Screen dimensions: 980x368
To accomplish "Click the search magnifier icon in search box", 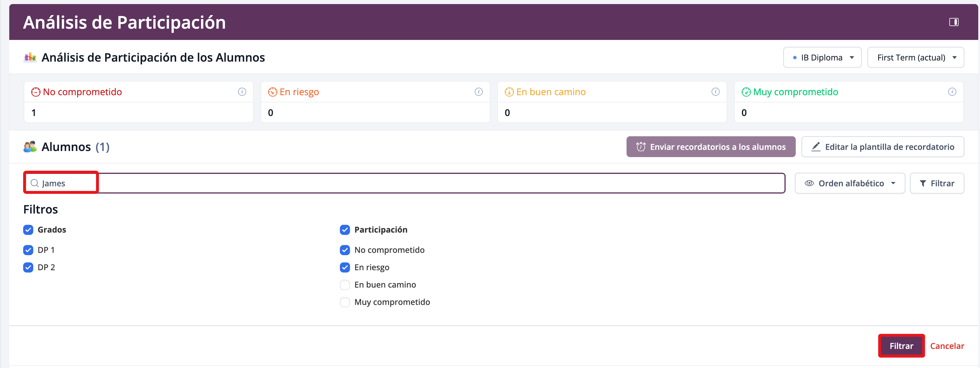I will [x=35, y=183].
